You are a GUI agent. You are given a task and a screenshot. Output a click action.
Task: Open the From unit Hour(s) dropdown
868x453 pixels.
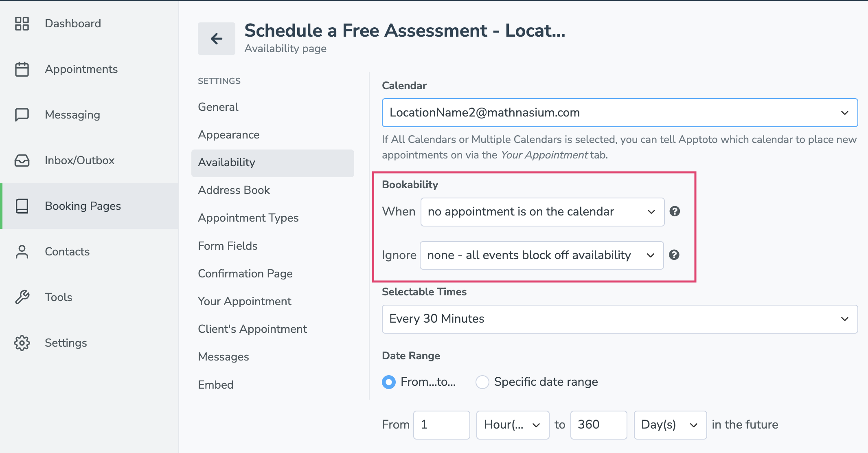(x=513, y=425)
